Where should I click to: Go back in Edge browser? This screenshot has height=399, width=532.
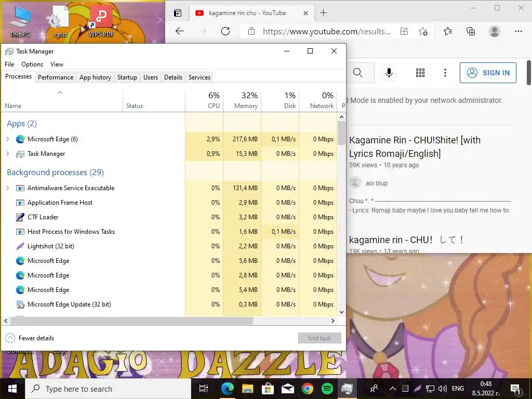tap(180, 32)
